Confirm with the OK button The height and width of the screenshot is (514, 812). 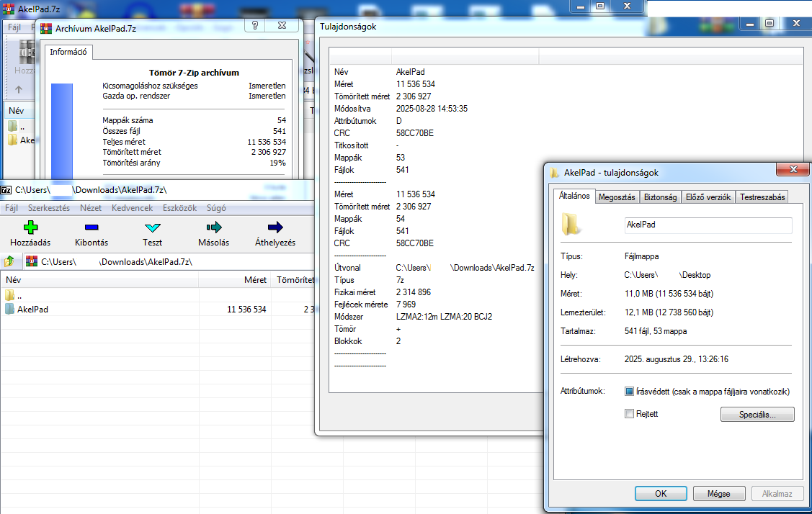click(661, 493)
